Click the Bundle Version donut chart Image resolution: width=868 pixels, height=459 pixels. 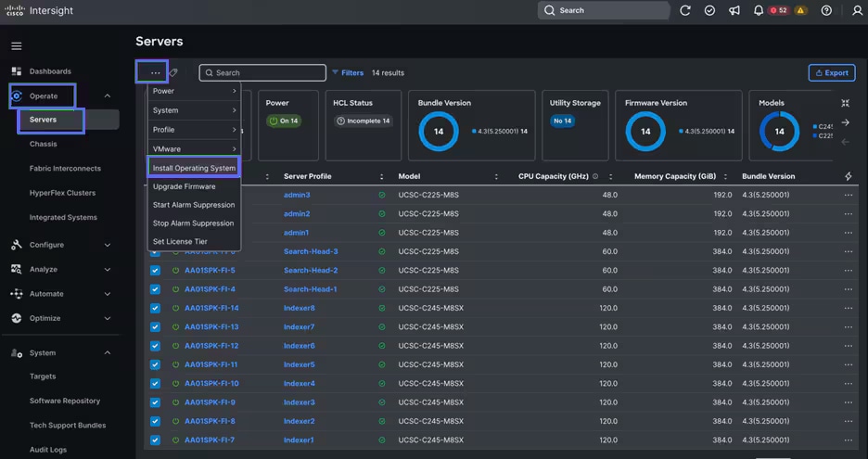click(x=439, y=132)
